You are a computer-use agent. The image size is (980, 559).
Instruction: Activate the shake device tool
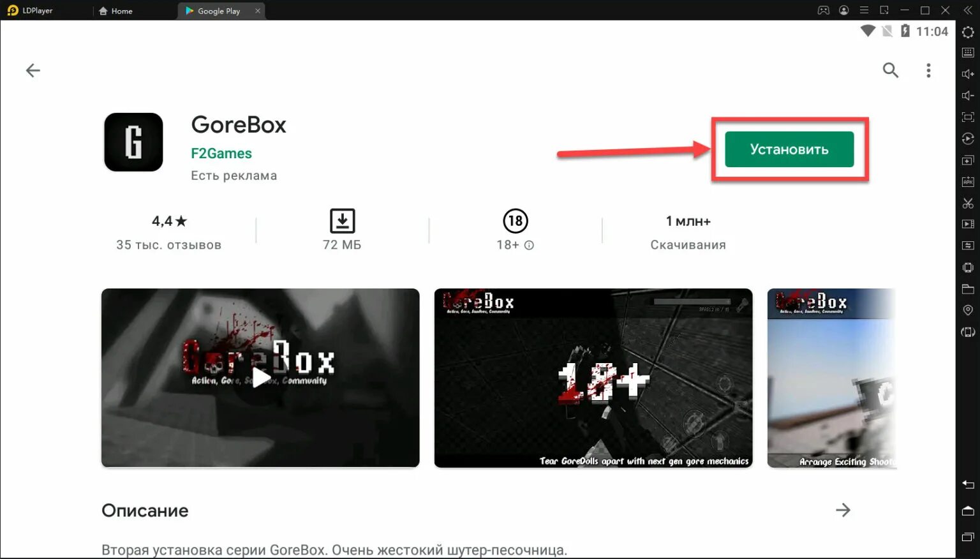click(x=968, y=267)
